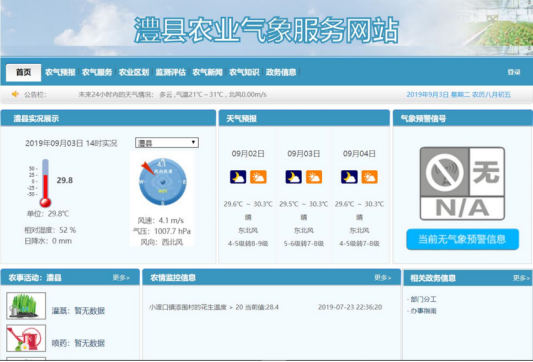Image resolution: width=533 pixels, height=362 pixels.
Task: Click the no-warning N/A signal icon
Action: 462,183
